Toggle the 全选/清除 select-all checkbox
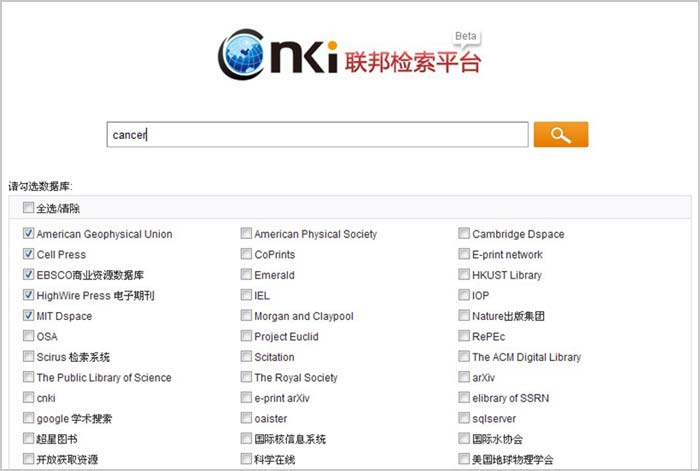Image resolution: width=700 pixels, height=471 pixels. click(28, 208)
